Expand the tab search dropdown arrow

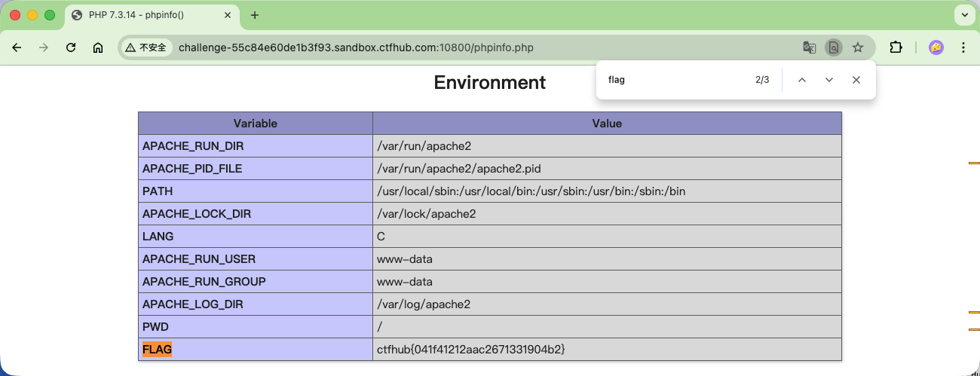coord(964,15)
